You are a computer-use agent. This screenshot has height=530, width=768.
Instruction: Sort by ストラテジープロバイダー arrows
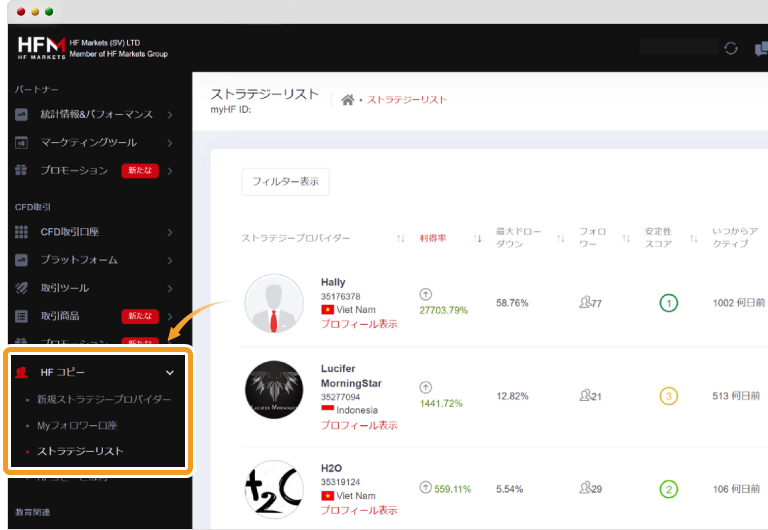coord(401,239)
